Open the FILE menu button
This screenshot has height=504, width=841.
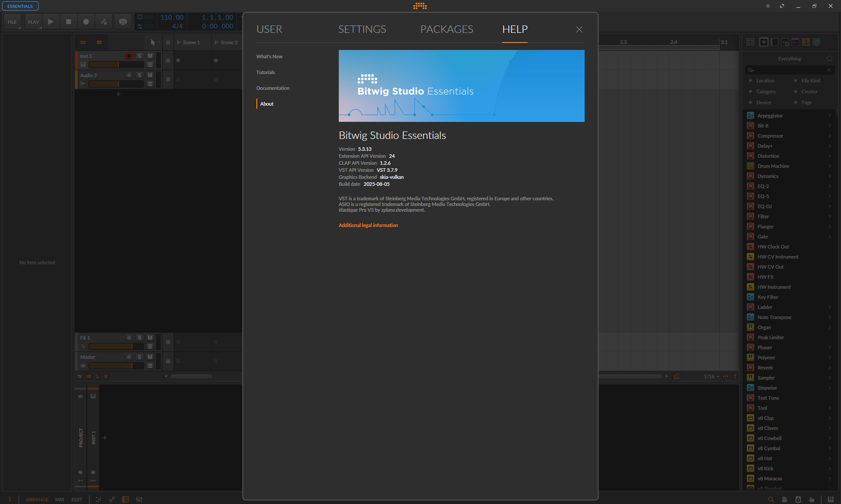point(12,21)
